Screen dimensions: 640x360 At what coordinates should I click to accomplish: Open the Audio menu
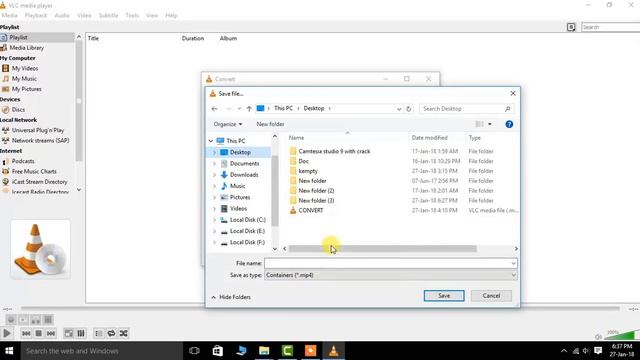(x=62, y=15)
